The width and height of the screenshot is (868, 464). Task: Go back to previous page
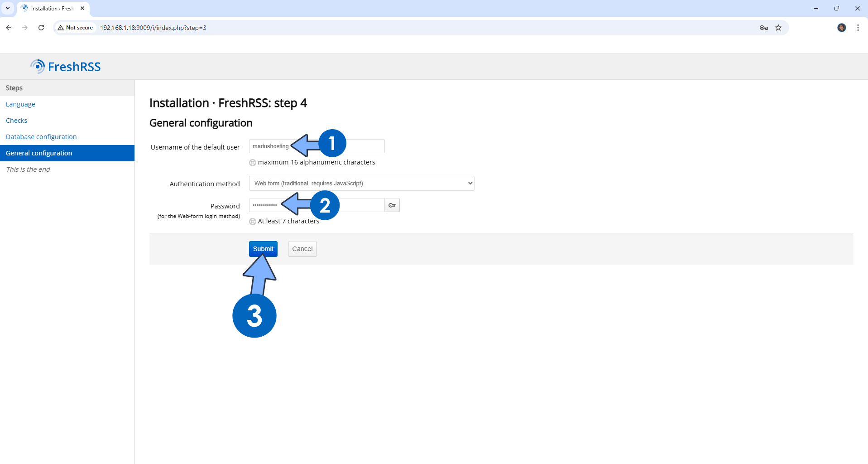coord(9,28)
